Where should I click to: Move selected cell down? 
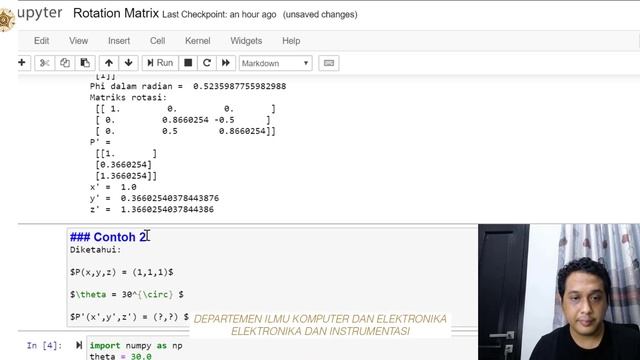click(129, 63)
